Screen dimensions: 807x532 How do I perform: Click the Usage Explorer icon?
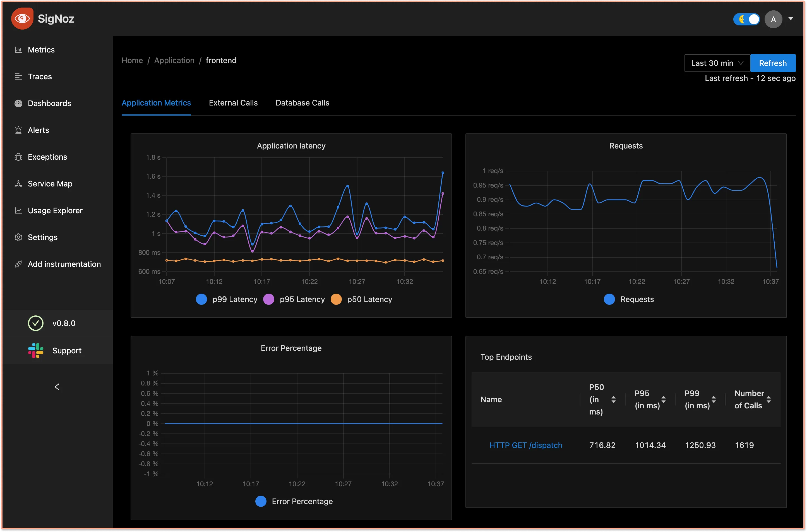[x=18, y=210]
